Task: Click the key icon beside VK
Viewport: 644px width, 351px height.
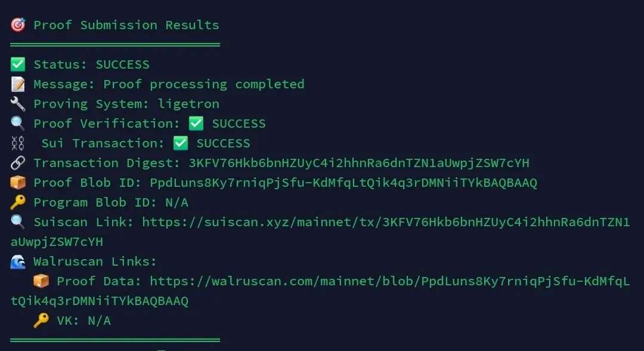Action: click(x=41, y=320)
